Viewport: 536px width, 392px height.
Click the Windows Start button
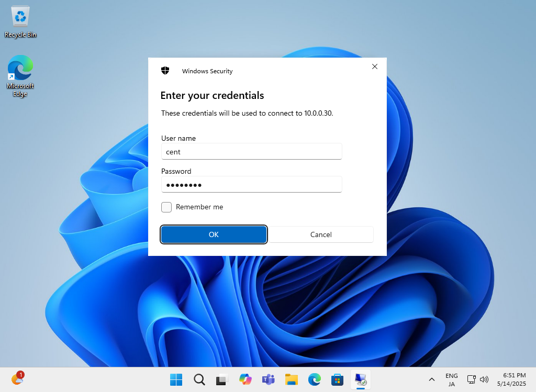(x=176, y=379)
